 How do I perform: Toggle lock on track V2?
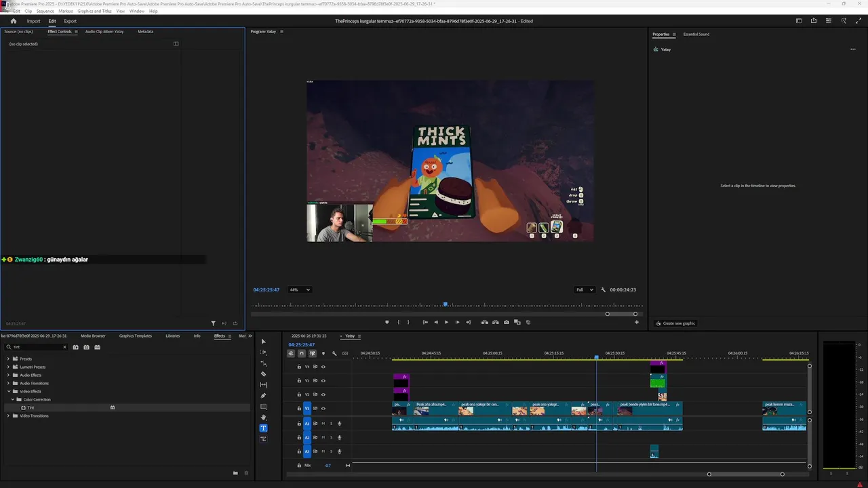pos(299,394)
